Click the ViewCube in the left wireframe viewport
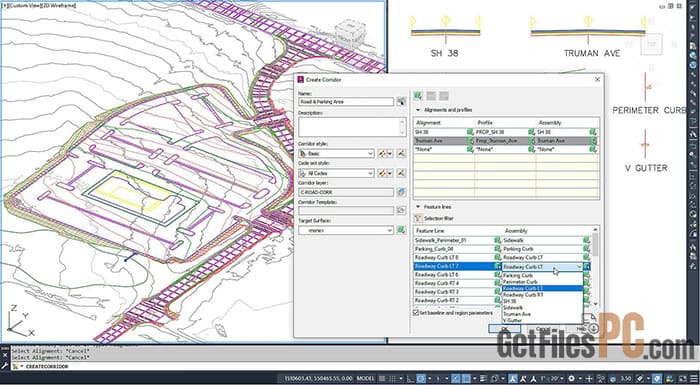This screenshot has height=385, width=700. [x=350, y=33]
